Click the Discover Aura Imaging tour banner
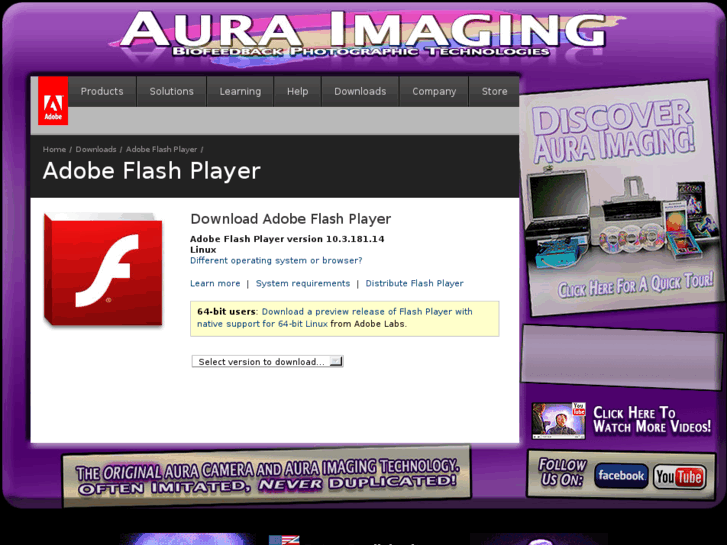Image resolution: width=727 pixels, height=545 pixels. [620, 199]
